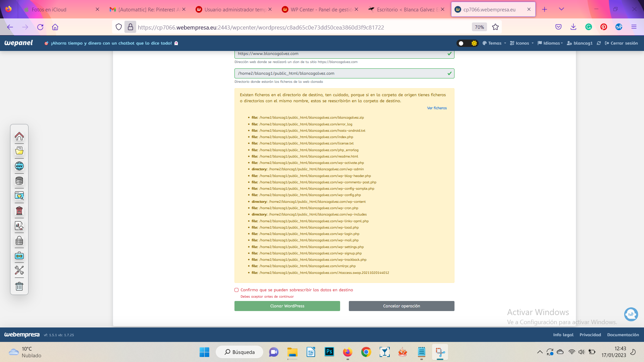Screen dimensions: 644x362
Task: Open a new browser tab with plus button
Action: [544, 9]
